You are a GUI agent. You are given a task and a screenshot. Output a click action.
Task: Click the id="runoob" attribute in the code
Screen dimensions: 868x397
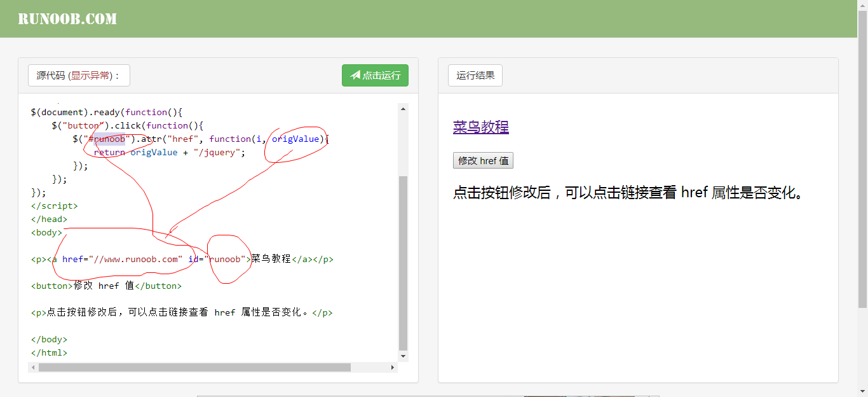pos(217,259)
